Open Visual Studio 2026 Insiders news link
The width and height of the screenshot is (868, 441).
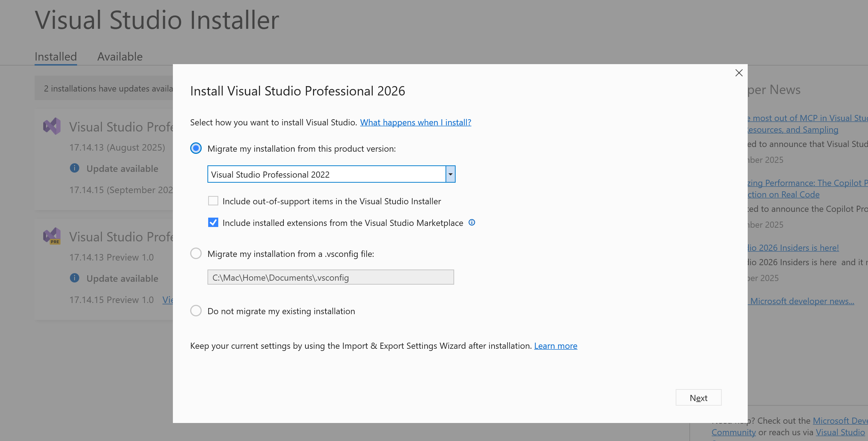coord(793,248)
